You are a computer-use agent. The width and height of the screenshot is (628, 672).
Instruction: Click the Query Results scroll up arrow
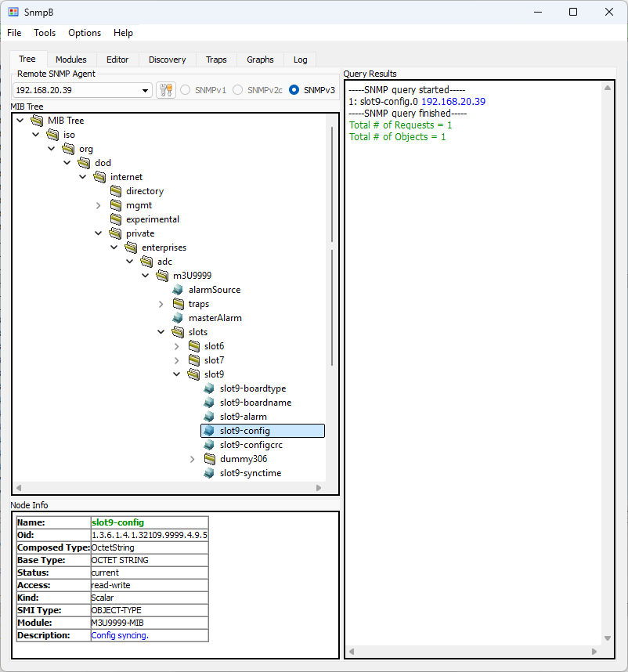(x=608, y=88)
